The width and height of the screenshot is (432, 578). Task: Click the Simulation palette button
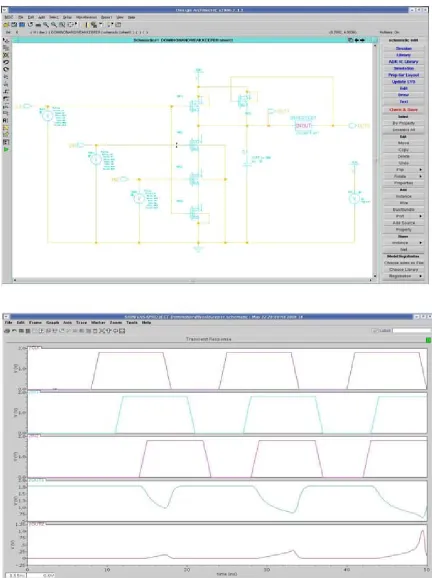pos(403,68)
